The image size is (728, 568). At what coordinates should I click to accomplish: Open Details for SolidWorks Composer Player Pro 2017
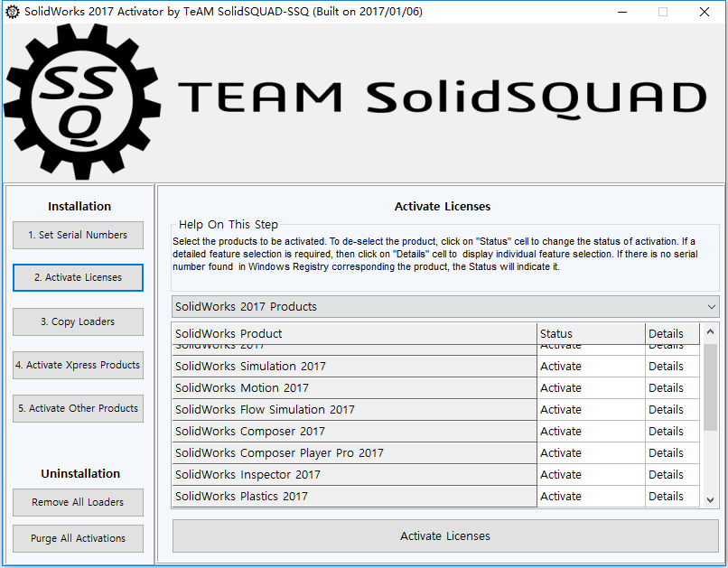pos(672,453)
